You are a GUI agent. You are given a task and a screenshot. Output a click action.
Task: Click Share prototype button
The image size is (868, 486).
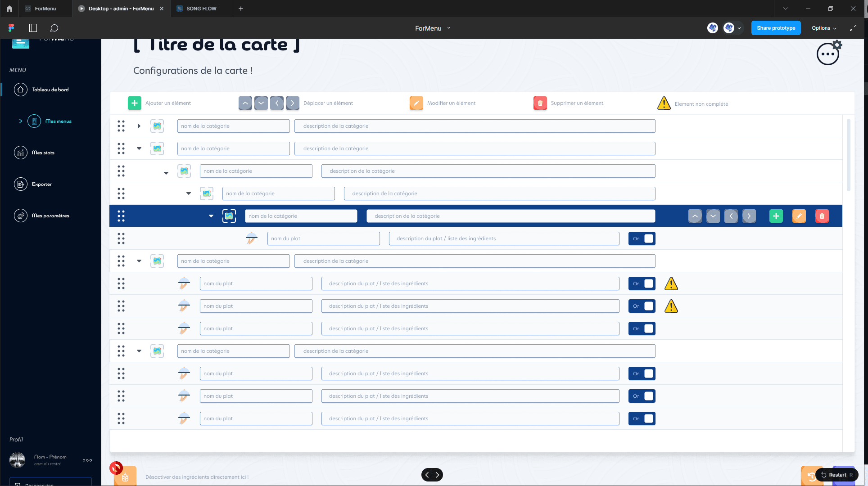point(776,28)
